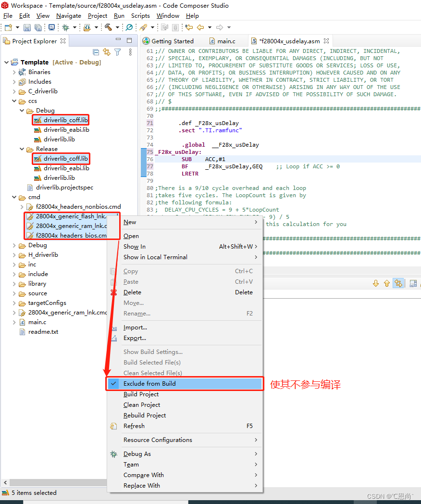421x504 pixels.
Task: Select driverlib.projectspec file
Action: [x=64, y=188]
